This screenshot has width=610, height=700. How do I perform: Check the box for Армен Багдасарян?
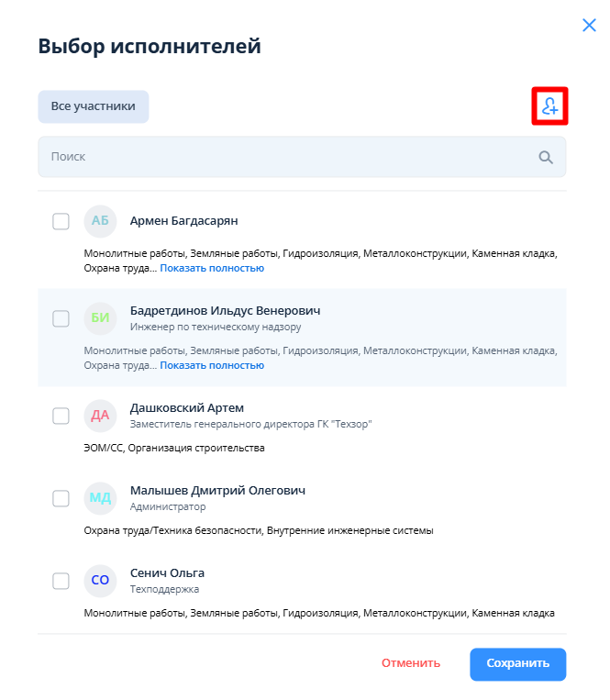(61, 221)
